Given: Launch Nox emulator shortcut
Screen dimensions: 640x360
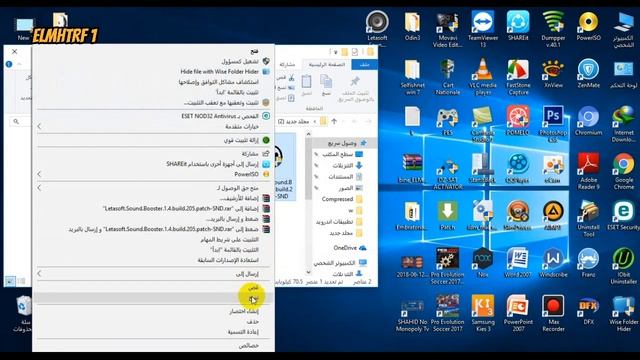Looking at the screenshot, I should (x=483, y=263).
